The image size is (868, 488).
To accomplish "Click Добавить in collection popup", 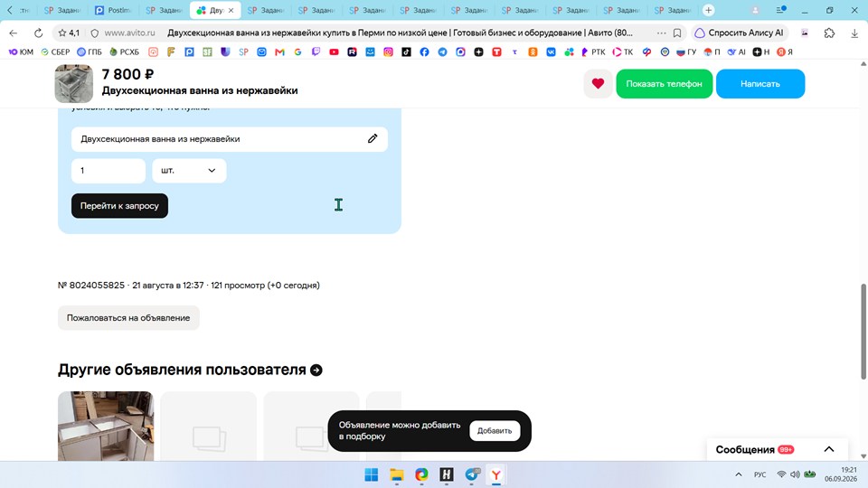I will pyautogui.click(x=495, y=430).
